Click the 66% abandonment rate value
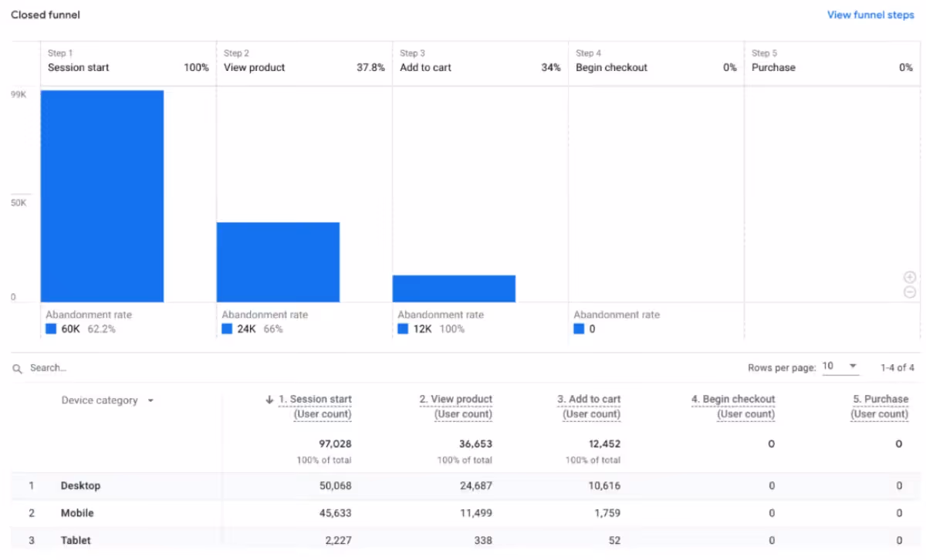The image size is (926, 560). click(273, 329)
